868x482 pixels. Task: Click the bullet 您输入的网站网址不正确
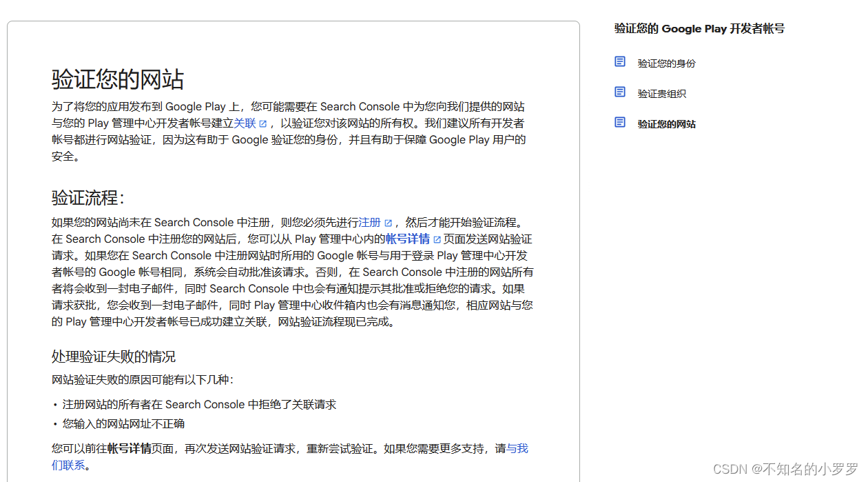click(x=123, y=424)
